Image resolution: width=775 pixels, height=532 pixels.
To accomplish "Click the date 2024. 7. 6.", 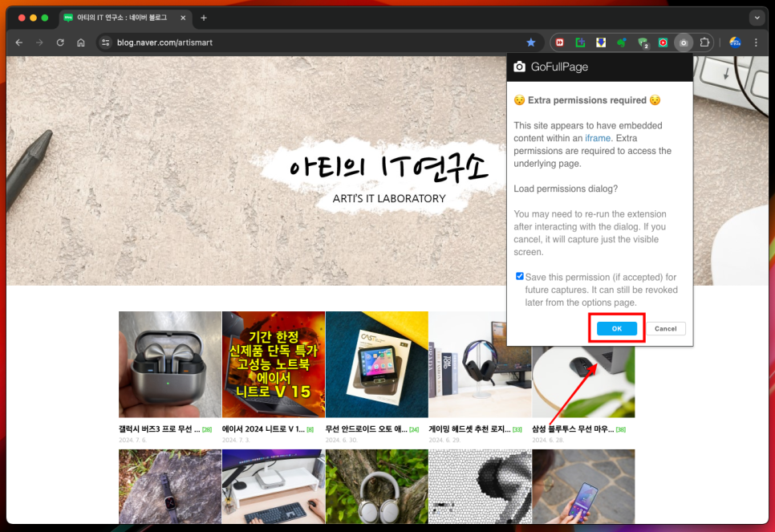I will coord(132,440).
